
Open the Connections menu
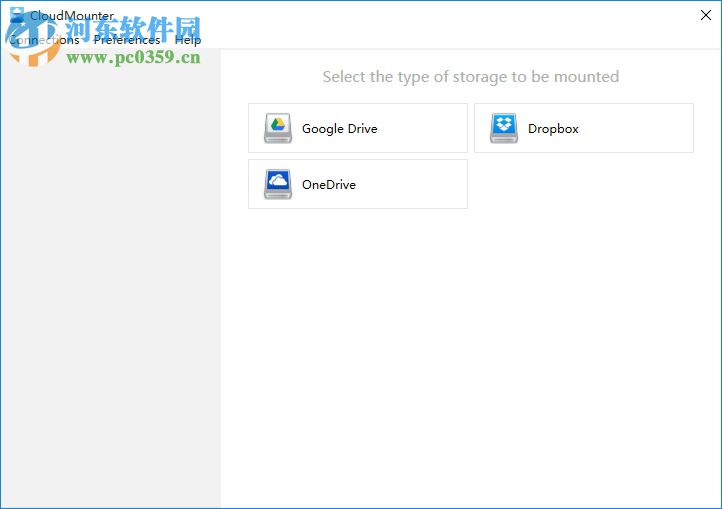(44, 40)
